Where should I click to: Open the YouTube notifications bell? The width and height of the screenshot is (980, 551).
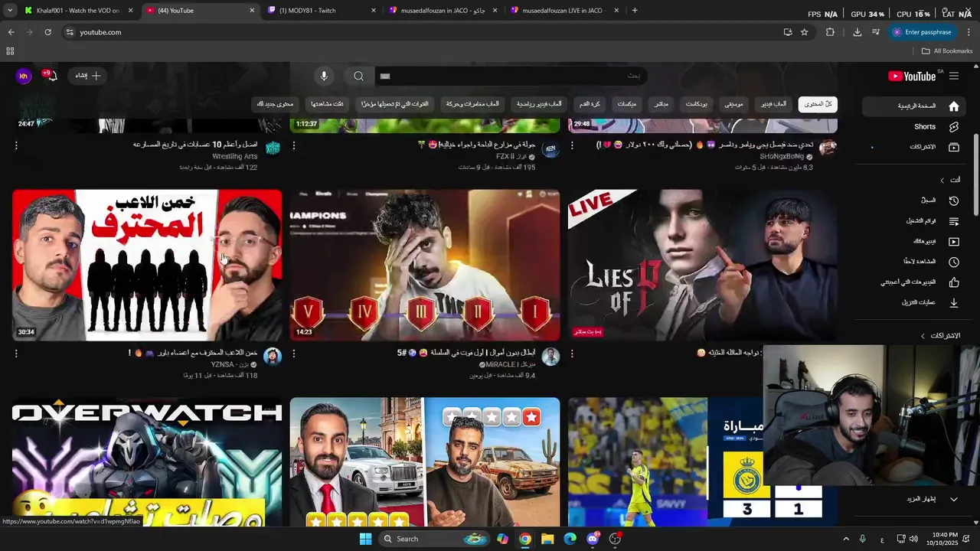pyautogui.click(x=51, y=76)
